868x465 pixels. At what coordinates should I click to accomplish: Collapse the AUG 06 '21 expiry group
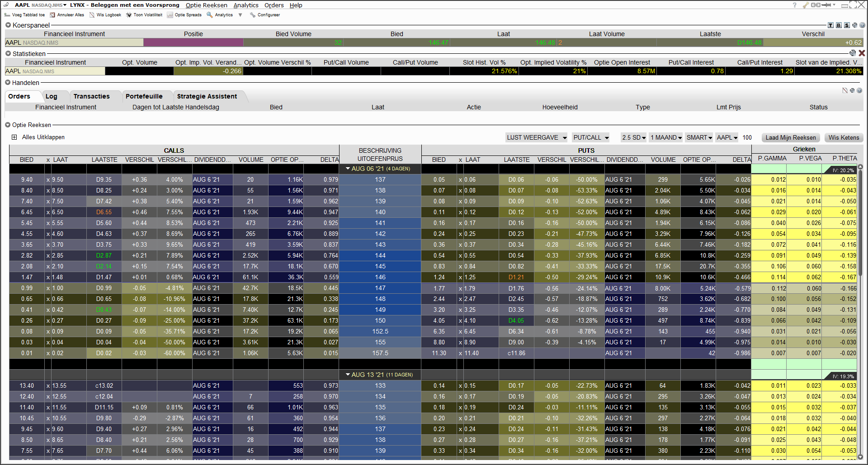click(x=348, y=169)
